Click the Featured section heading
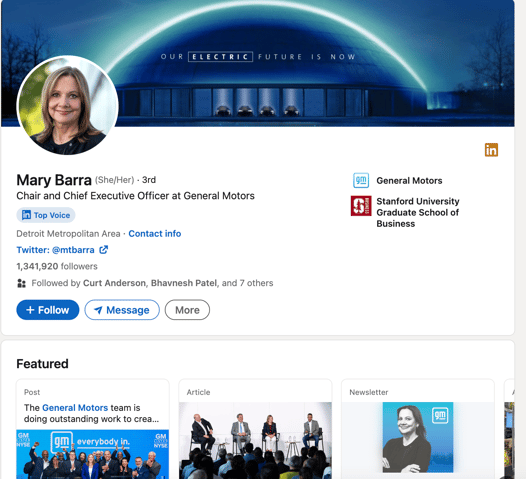 [x=42, y=364]
